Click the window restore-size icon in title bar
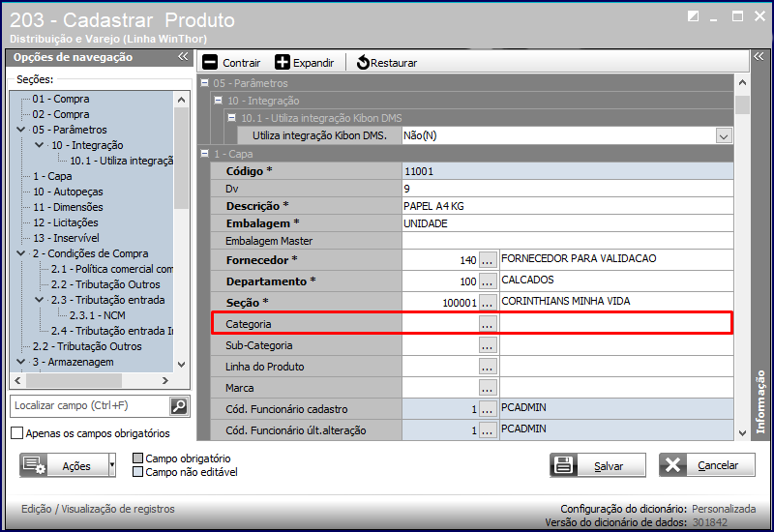 [x=693, y=16]
